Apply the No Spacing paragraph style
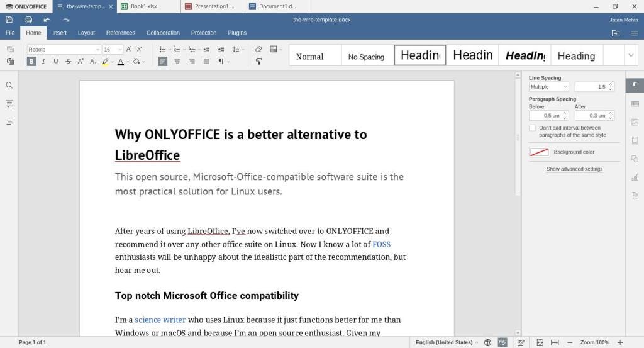This screenshot has height=348, width=644. tap(367, 55)
